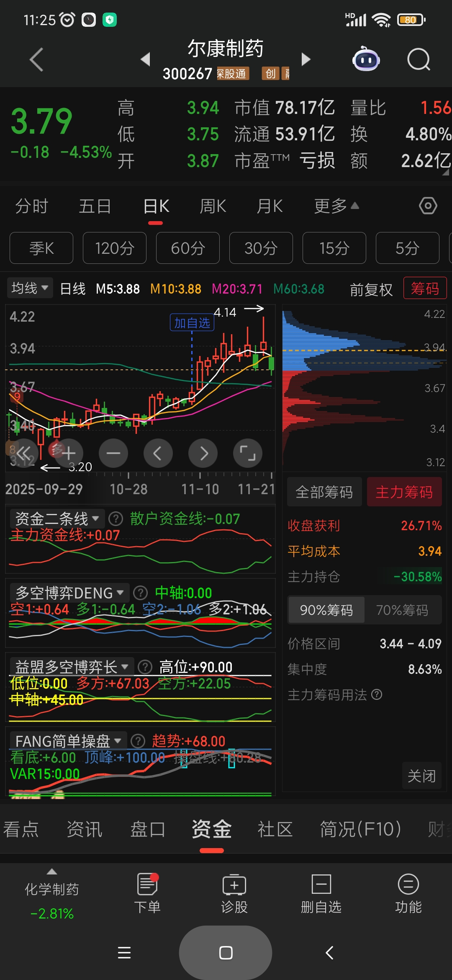The width and height of the screenshot is (452, 980).
Task: Change the 益盟多空博弈长 indicator dropdown
Action: pos(72,667)
